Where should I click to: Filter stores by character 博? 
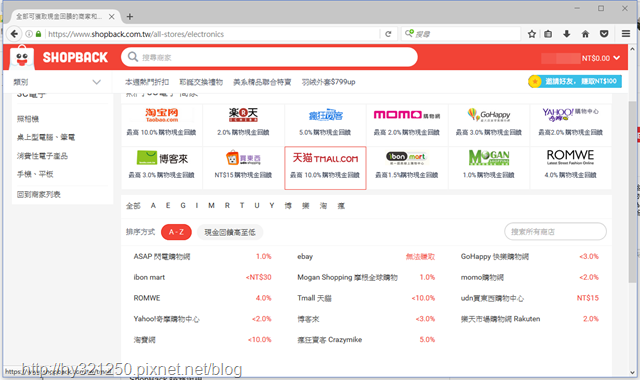[x=288, y=206]
